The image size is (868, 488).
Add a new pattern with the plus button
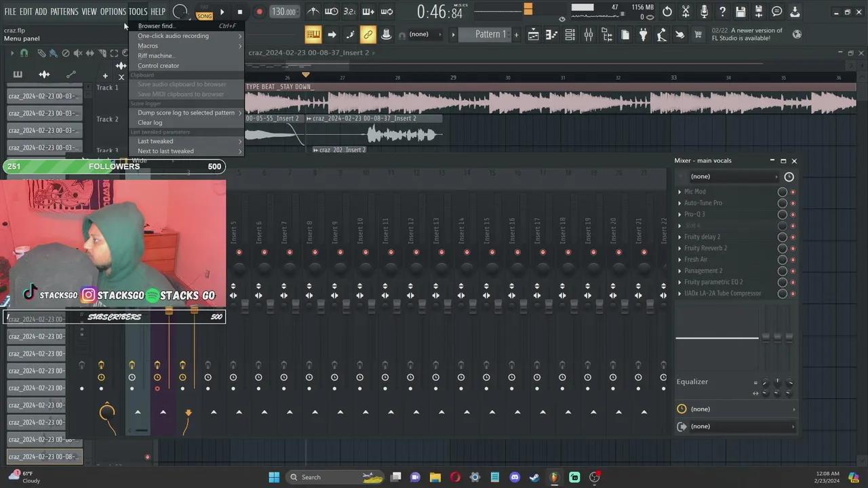click(x=516, y=35)
